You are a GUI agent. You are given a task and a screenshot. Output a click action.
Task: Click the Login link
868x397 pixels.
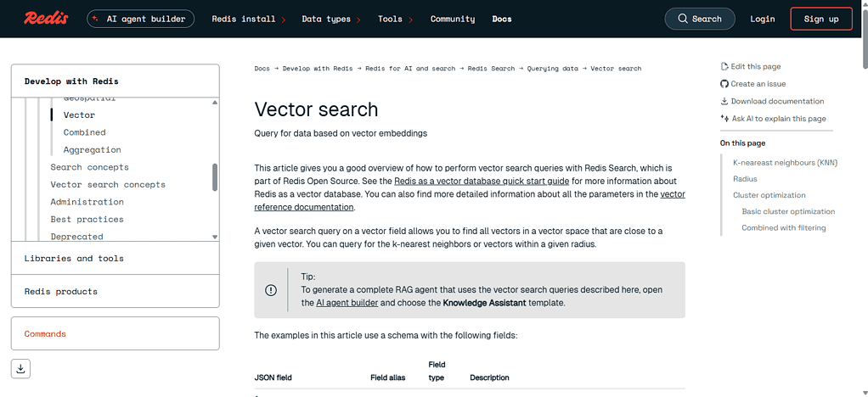click(763, 19)
